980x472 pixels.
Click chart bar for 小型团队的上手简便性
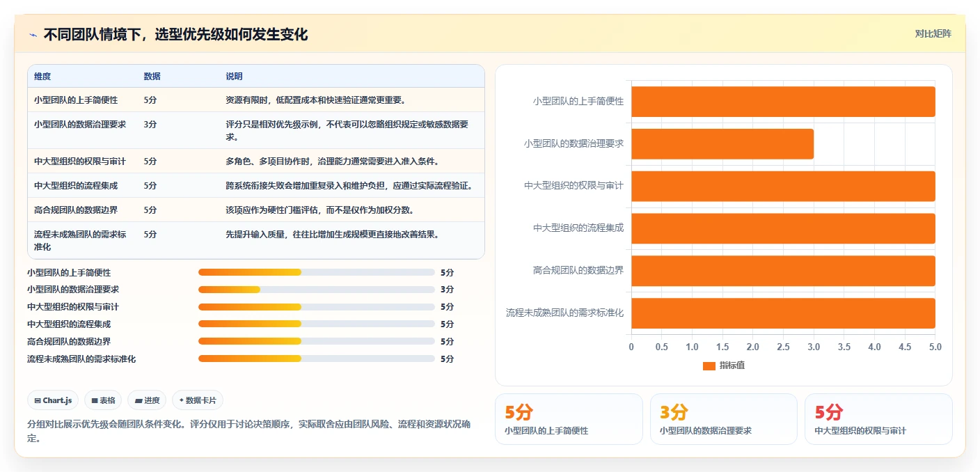point(783,102)
